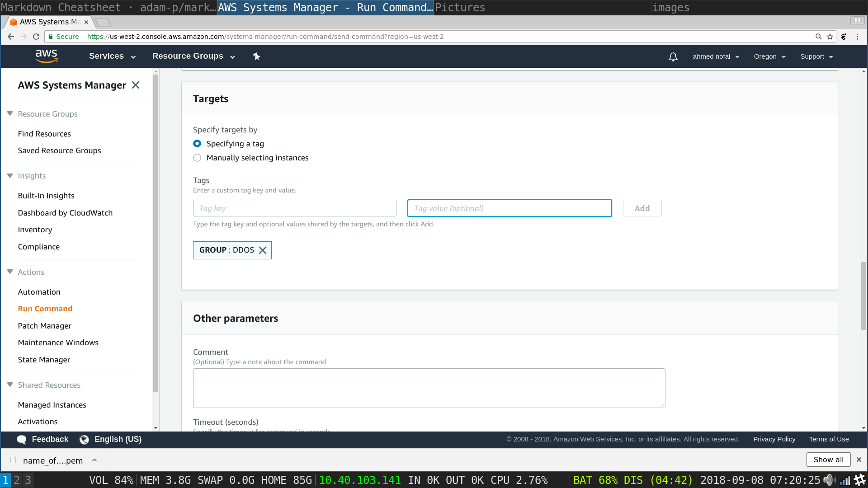Open the notifications bell icon
The height and width of the screenshot is (488, 868).
(673, 56)
